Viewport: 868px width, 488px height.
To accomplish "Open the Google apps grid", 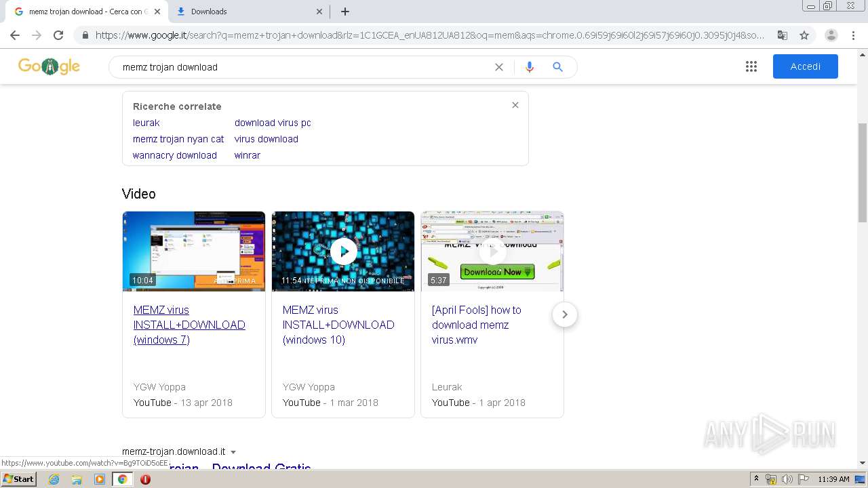I will click(751, 66).
